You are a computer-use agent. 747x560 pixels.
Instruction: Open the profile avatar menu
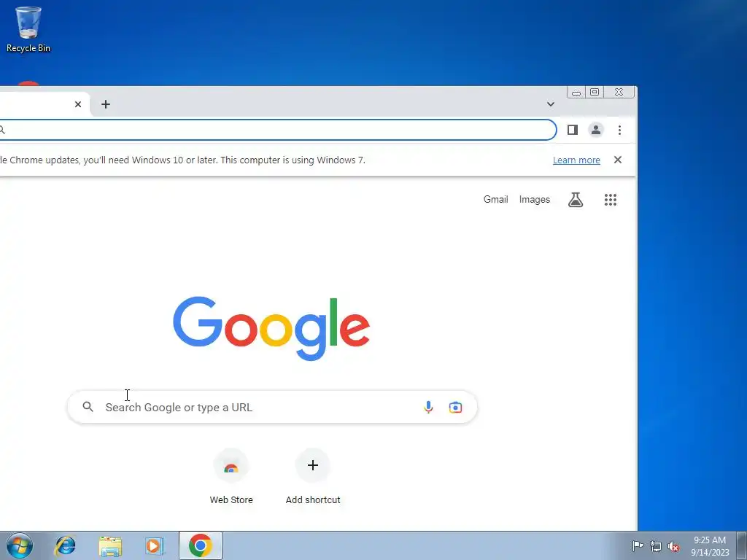[x=596, y=130]
